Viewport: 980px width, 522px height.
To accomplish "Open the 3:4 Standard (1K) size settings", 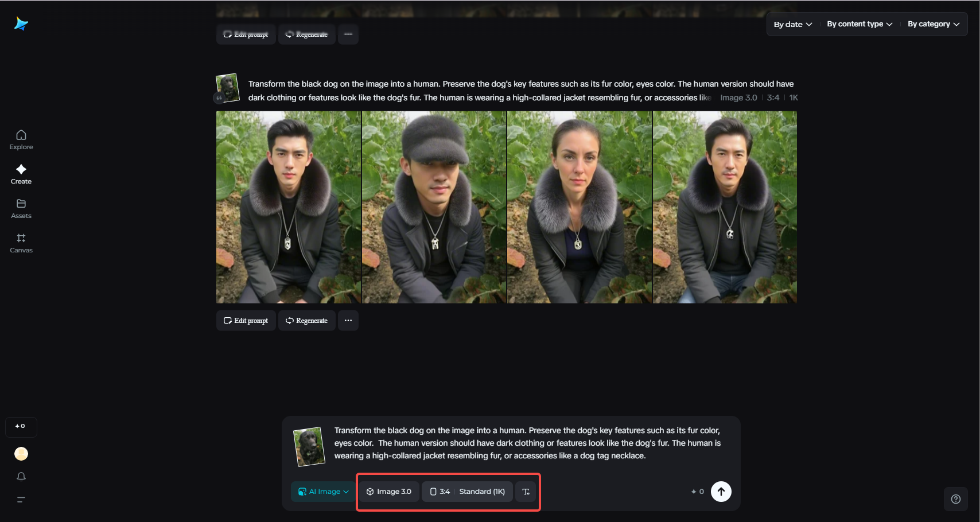I will click(468, 492).
